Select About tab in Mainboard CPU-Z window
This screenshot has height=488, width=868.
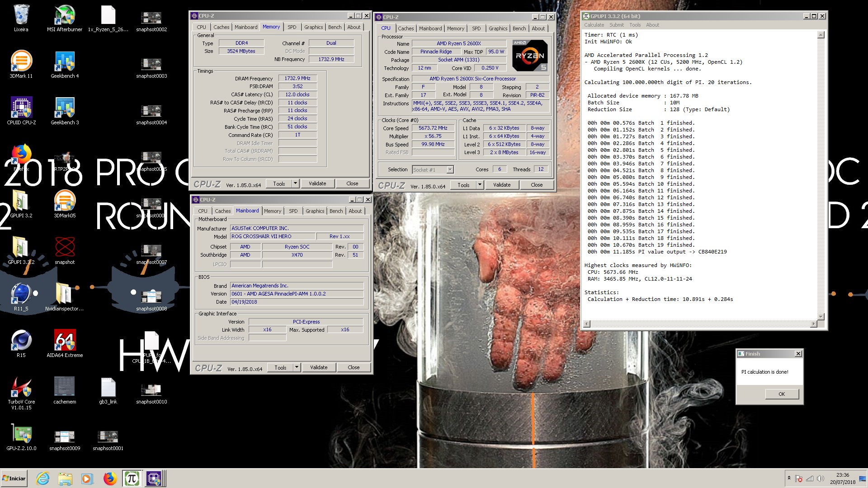(x=355, y=211)
